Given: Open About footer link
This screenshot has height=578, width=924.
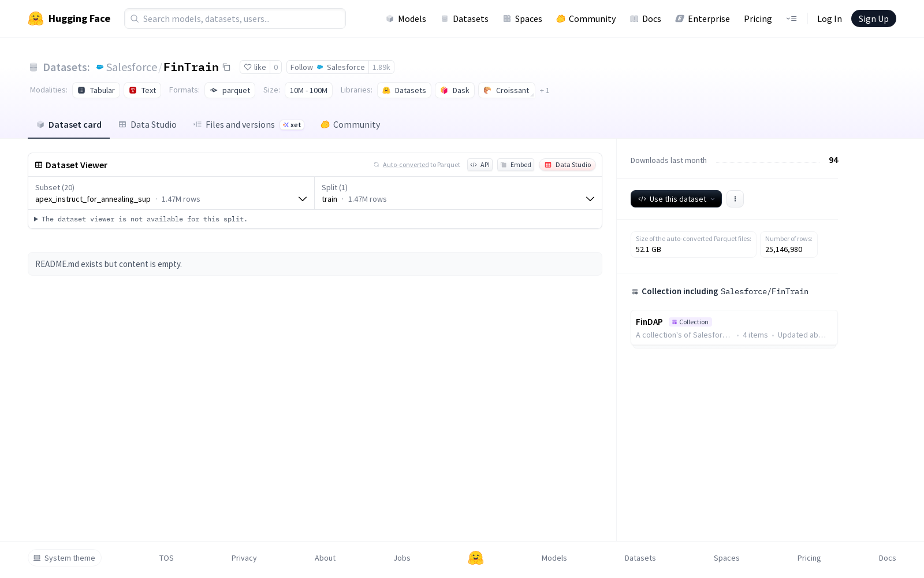Looking at the screenshot, I should (x=325, y=558).
